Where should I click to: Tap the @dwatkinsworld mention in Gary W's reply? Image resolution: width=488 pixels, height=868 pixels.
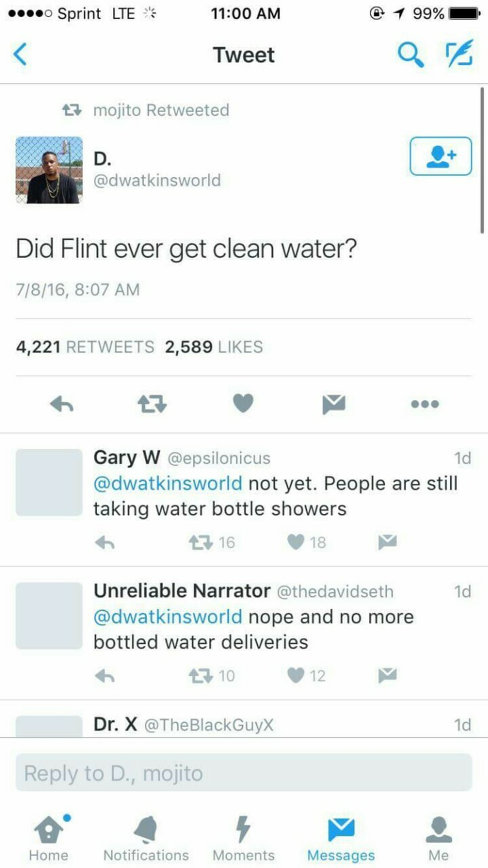(x=167, y=484)
